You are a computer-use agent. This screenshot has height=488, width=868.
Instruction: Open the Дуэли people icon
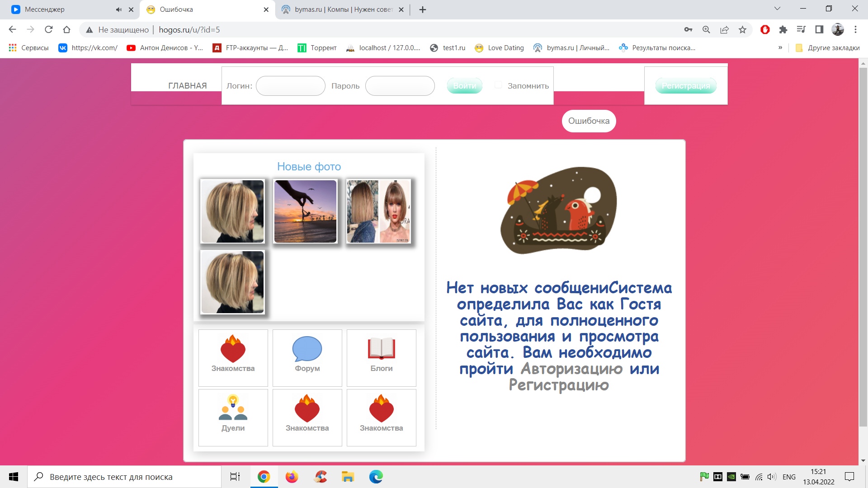(233, 408)
